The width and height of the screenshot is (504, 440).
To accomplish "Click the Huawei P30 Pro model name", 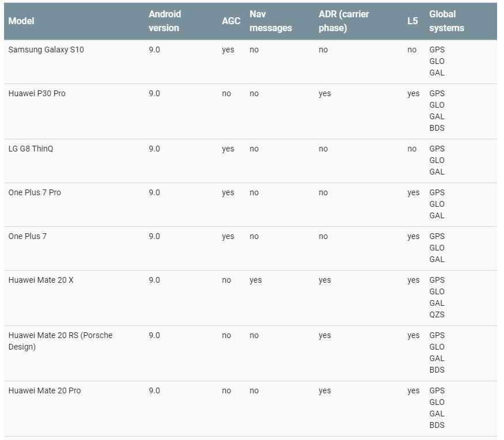I will click(x=37, y=94).
